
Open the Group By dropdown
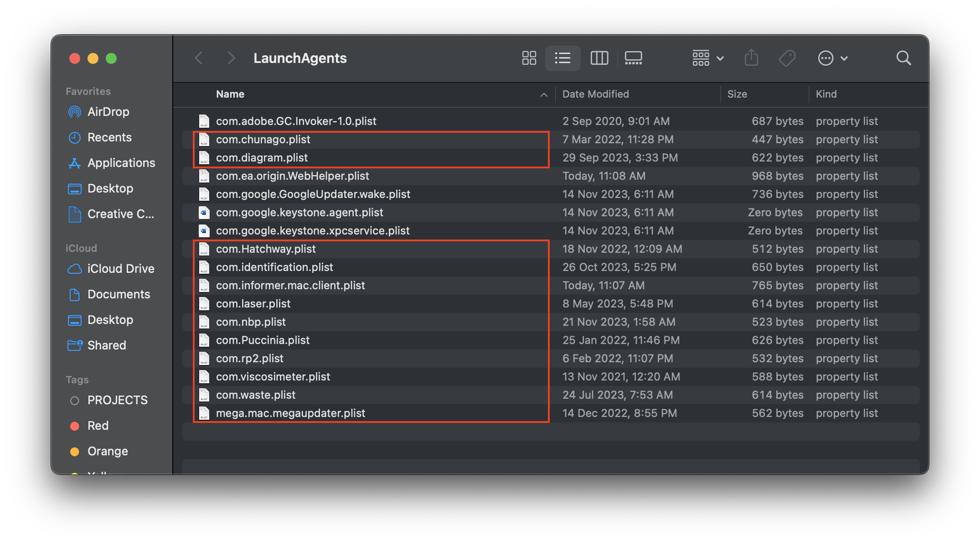click(707, 58)
